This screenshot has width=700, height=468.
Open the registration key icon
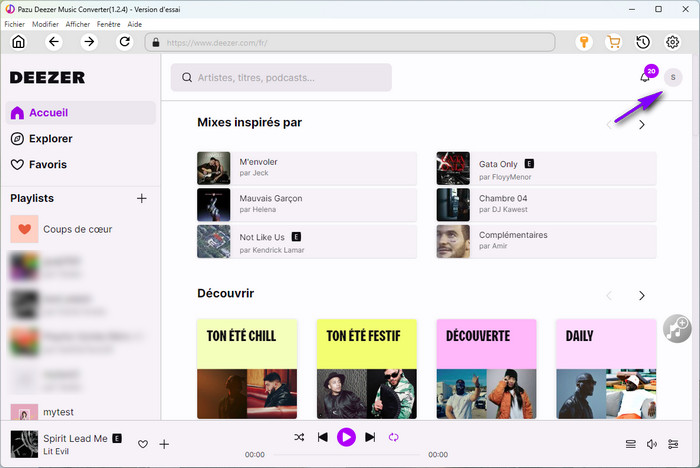coord(584,42)
